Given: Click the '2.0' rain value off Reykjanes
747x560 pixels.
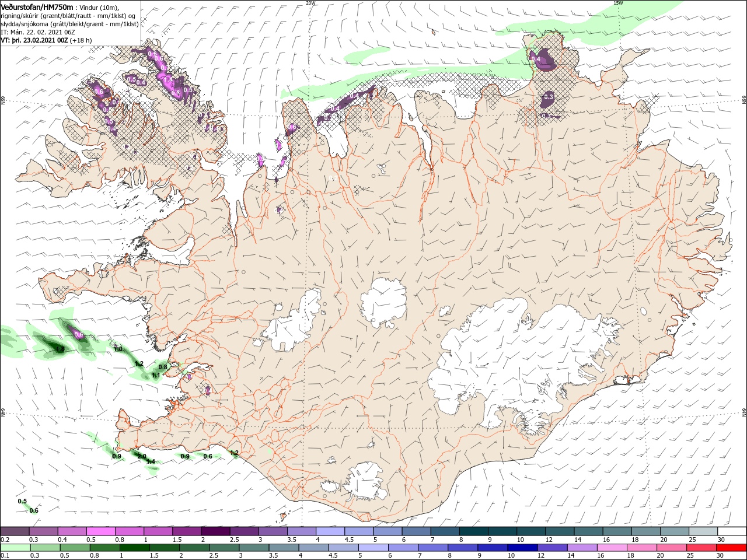Looking at the screenshot, I should tap(141, 456).
